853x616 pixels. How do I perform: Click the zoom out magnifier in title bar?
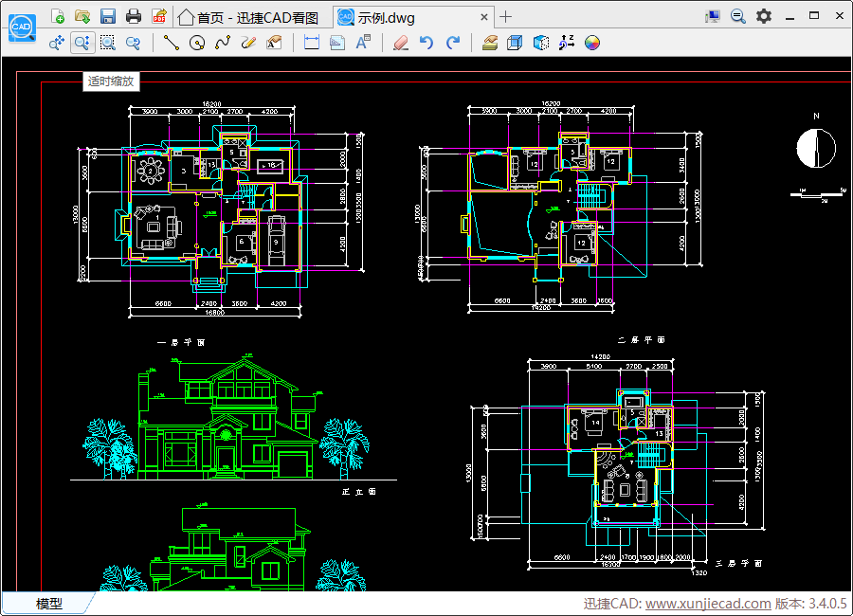(737, 16)
